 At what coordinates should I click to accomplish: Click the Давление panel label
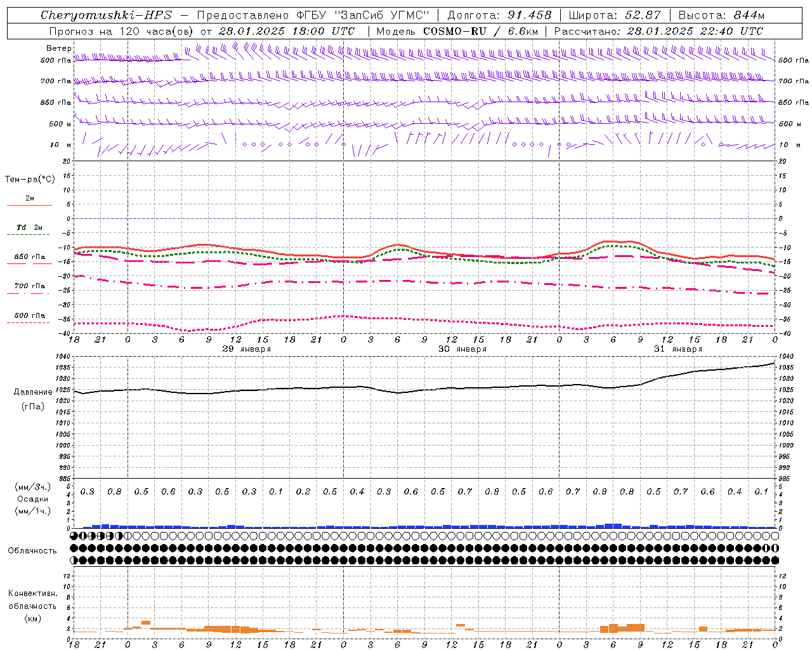pos(33,392)
